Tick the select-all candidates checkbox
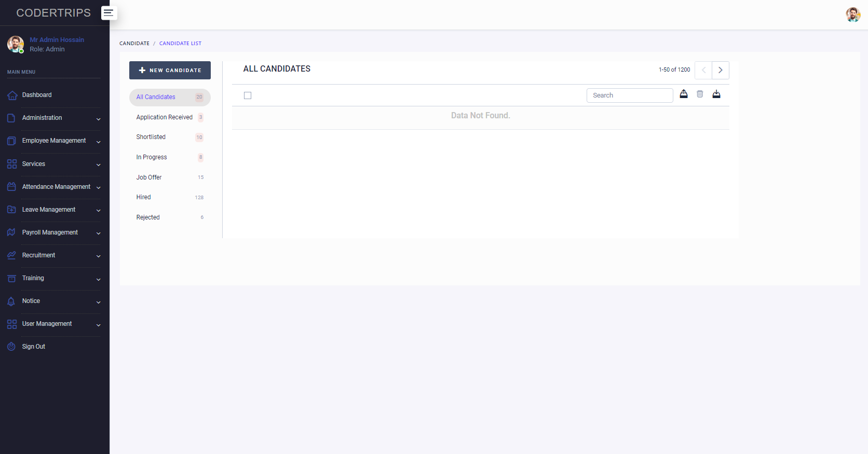The image size is (868, 454). click(248, 95)
